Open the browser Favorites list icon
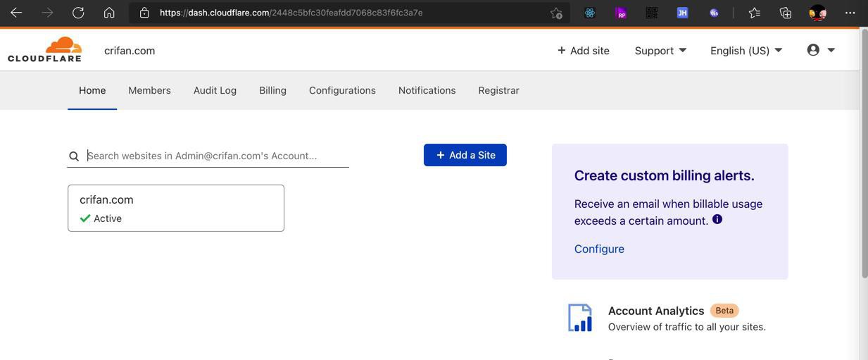 755,13
